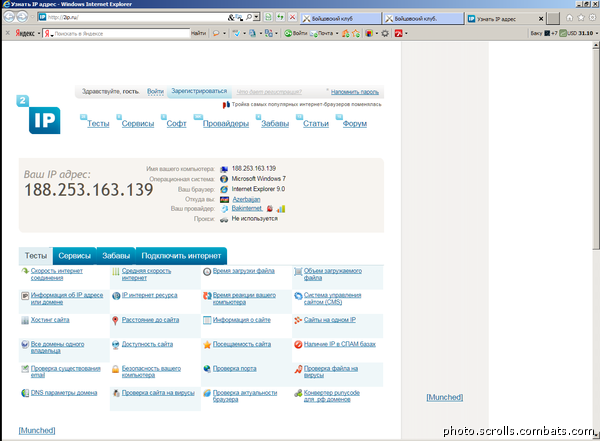Screen dimensions: 600x441
Task: Click the Войти login link on page
Action: pyautogui.click(x=155, y=91)
